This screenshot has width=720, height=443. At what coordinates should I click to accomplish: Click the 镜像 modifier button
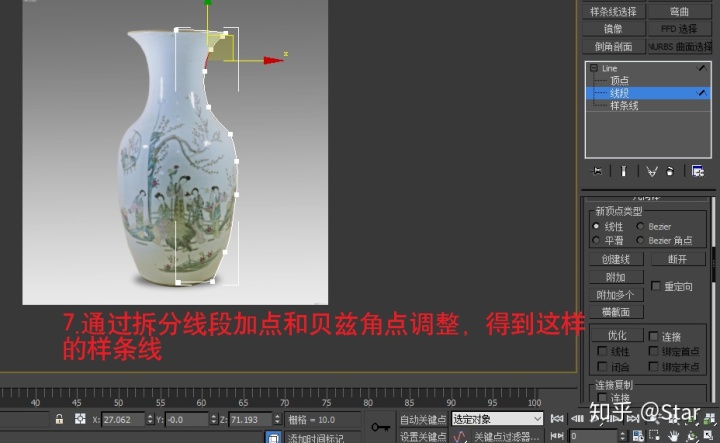click(x=613, y=29)
